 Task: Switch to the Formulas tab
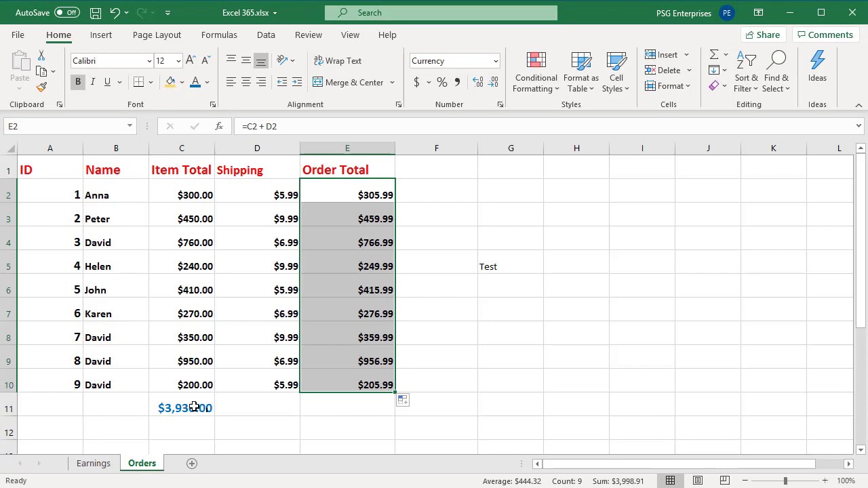tap(219, 35)
